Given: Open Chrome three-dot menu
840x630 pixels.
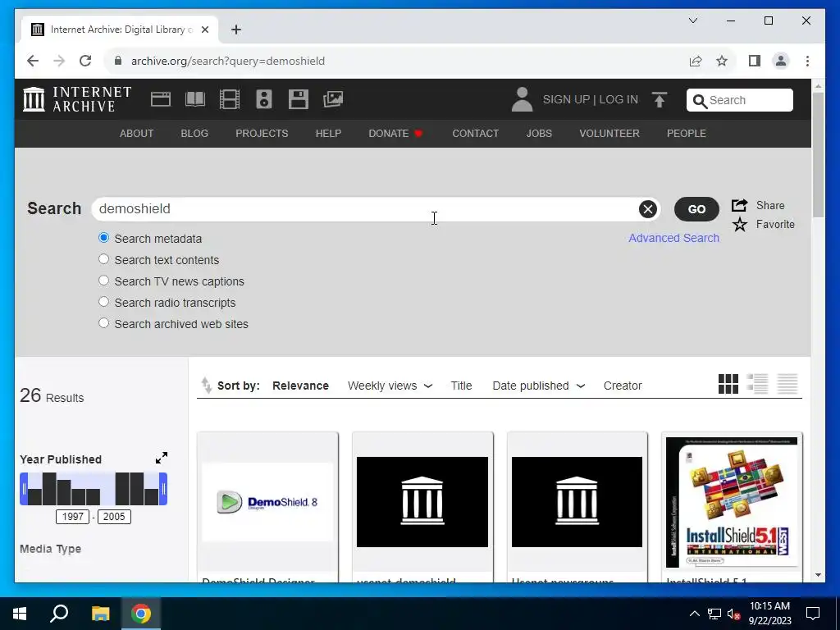Looking at the screenshot, I should tap(807, 61).
